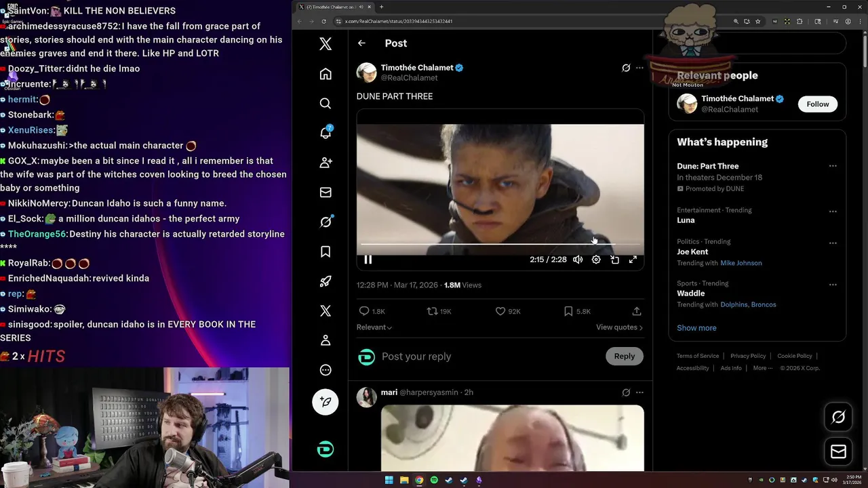The image size is (868, 488).
Task: Open Profile icon in sidebar
Action: coord(325,340)
